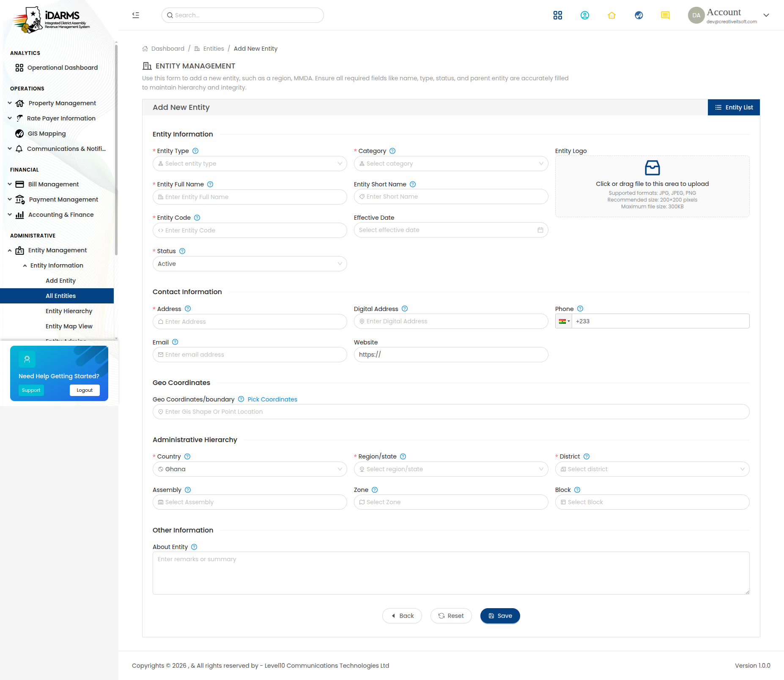Image resolution: width=784 pixels, height=680 pixels.
Task: Open the Status dropdown showing Active
Action: point(250,264)
